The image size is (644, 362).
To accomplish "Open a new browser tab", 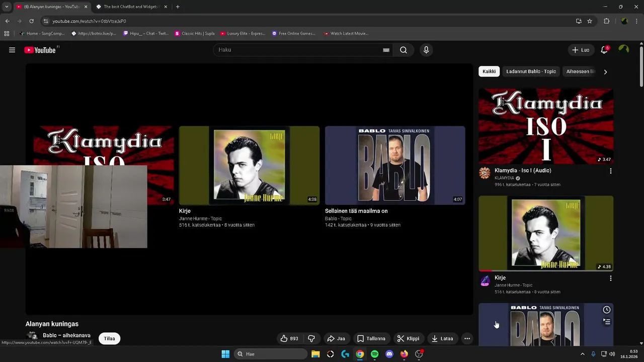I will click(x=178, y=7).
